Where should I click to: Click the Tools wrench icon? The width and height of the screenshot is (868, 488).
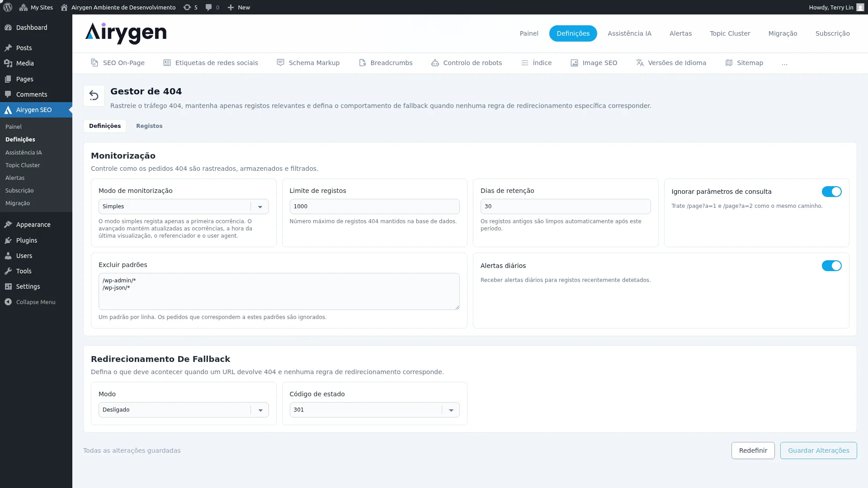[x=8, y=271]
